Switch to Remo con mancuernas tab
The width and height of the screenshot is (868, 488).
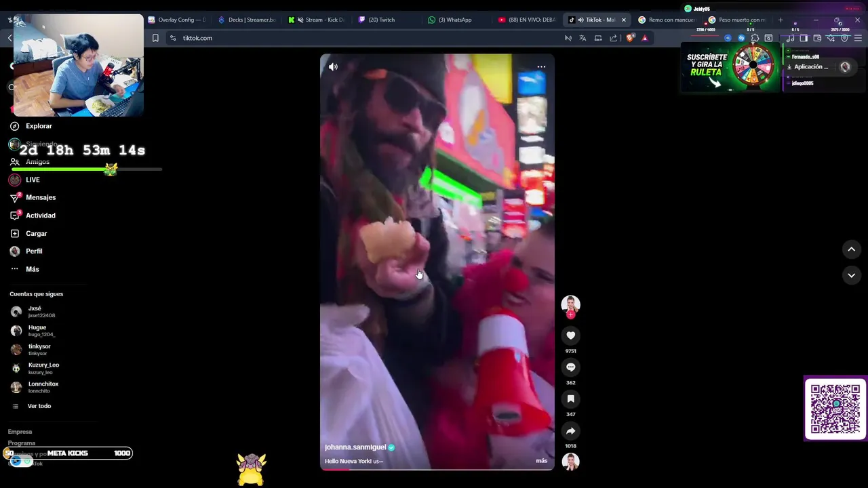pyautogui.click(x=667, y=20)
